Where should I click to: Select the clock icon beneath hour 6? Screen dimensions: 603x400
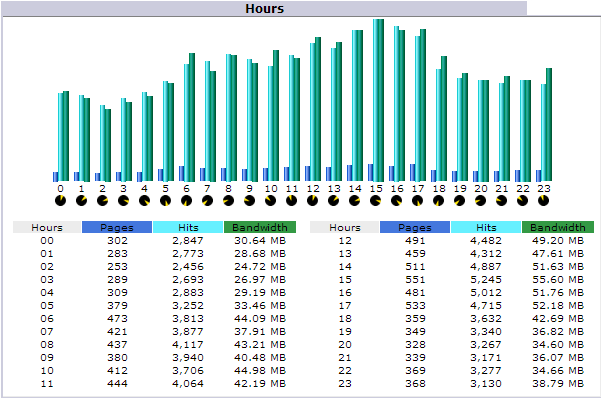click(x=187, y=200)
